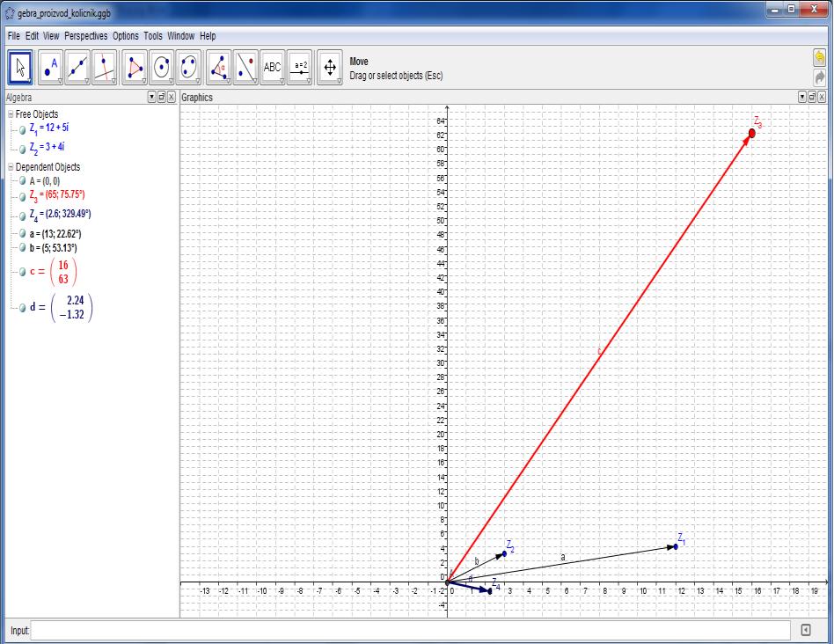The width and height of the screenshot is (834, 644).
Task: Select the New Point tool
Action: pyautogui.click(x=50, y=67)
